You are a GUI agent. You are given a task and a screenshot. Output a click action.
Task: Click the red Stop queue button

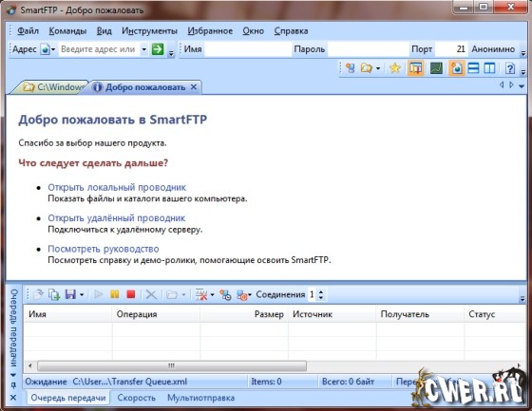pos(131,294)
